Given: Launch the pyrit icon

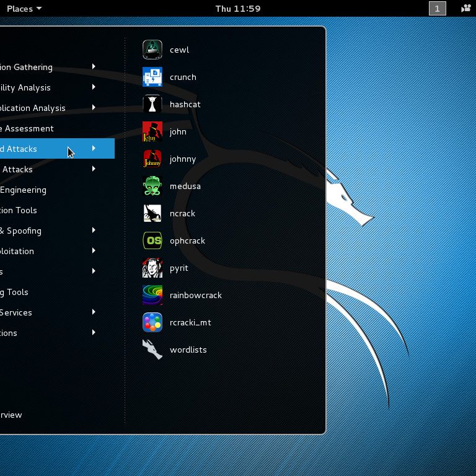Looking at the screenshot, I should [152, 268].
